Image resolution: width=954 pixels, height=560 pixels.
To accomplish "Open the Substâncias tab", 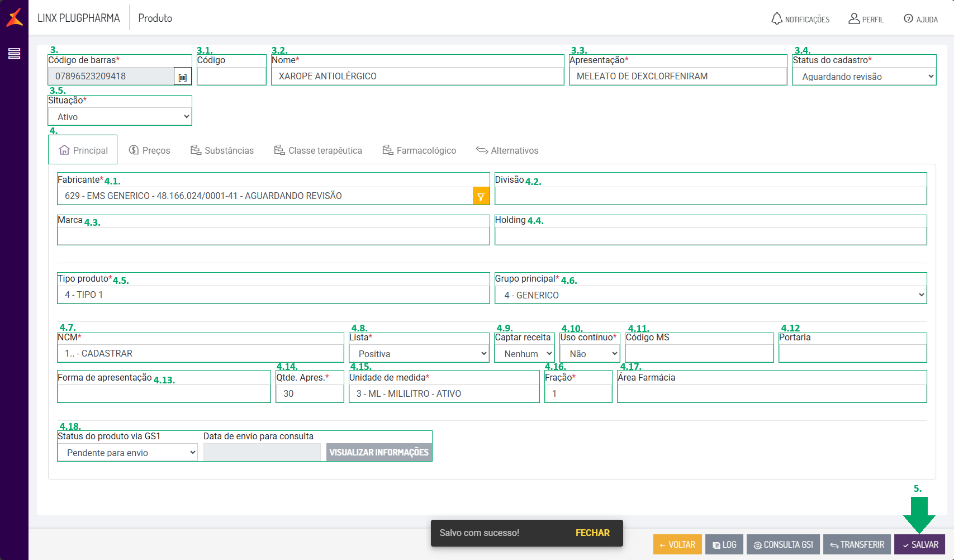I will (222, 150).
